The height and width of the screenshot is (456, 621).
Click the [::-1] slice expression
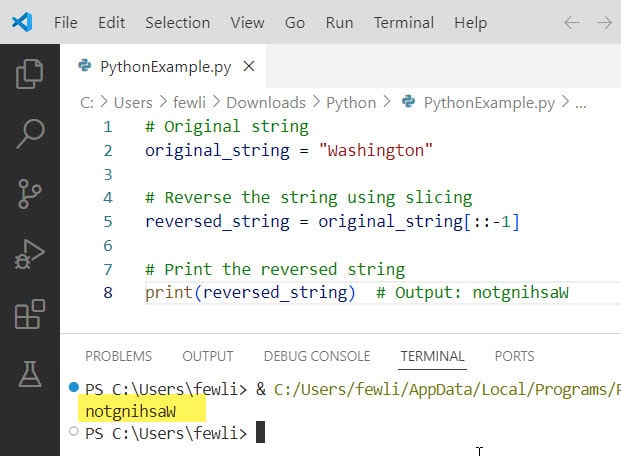pyautogui.click(x=491, y=221)
